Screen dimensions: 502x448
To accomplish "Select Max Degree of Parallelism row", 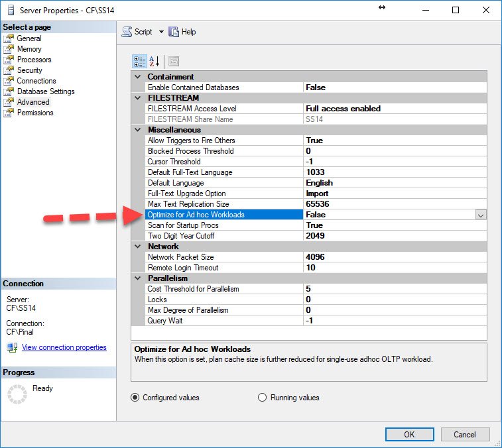I will click(316, 309).
